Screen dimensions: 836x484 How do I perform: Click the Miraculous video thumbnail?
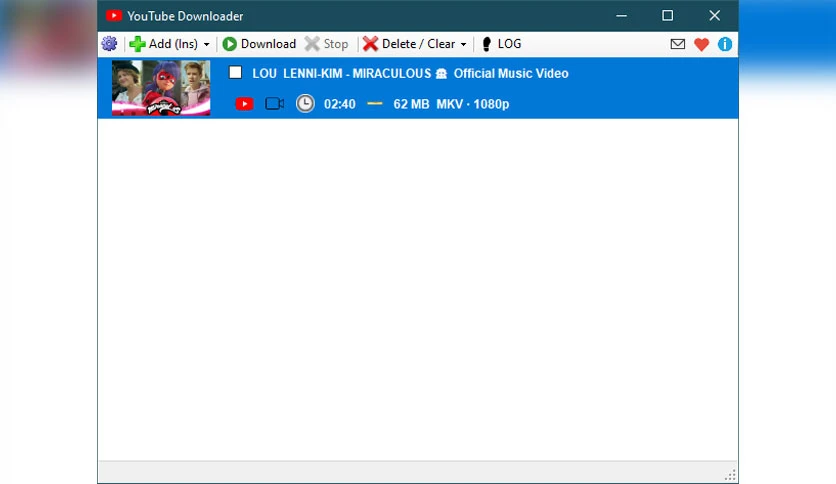pyautogui.click(x=161, y=88)
